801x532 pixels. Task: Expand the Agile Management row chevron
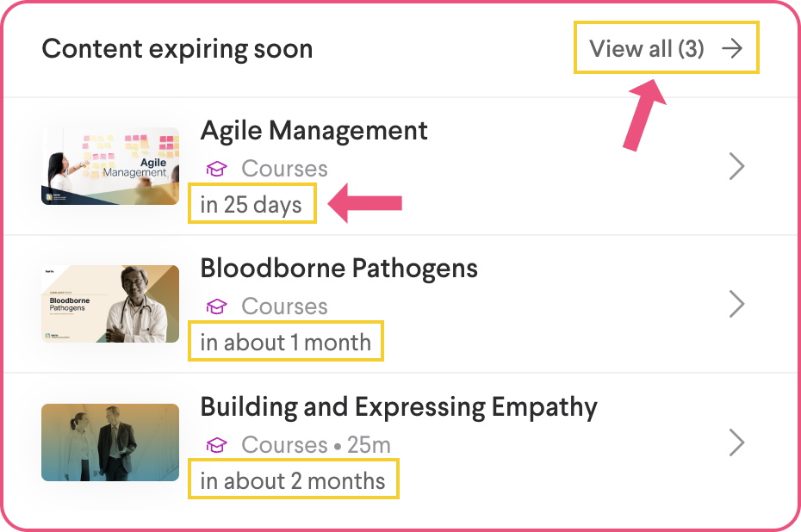point(736,166)
